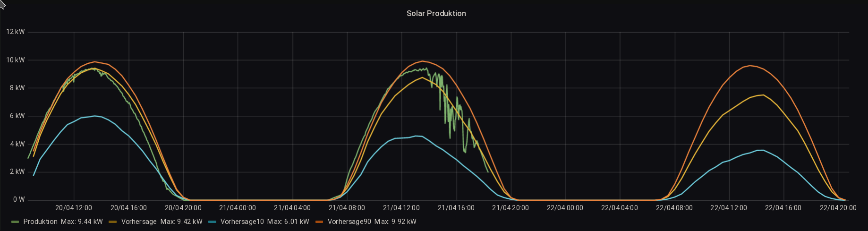Click the 20/04 20:00 time axis label
Viewport: 868px width, 231px height.
[183, 208]
